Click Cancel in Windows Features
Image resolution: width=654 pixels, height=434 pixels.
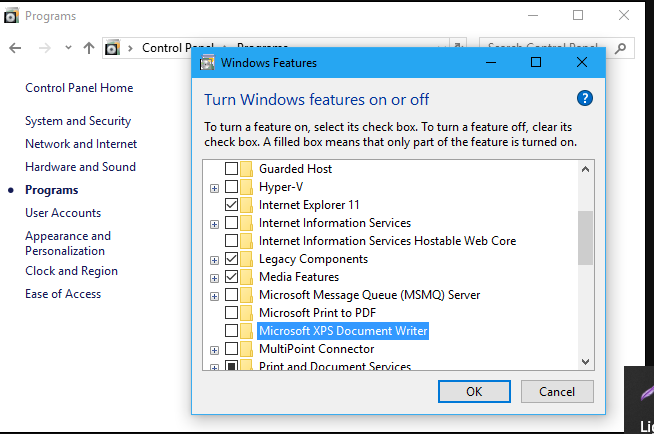(x=557, y=391)
